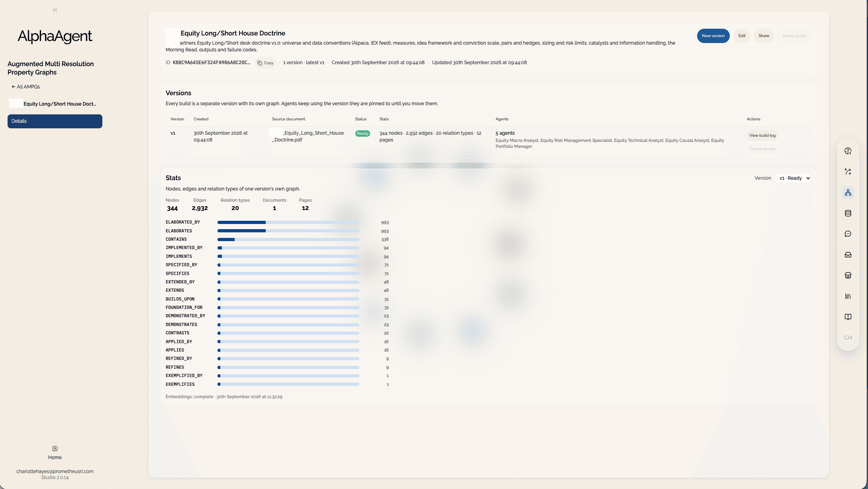Click the Edit button
The image size is (868, 489).
[x=742, y=36]
